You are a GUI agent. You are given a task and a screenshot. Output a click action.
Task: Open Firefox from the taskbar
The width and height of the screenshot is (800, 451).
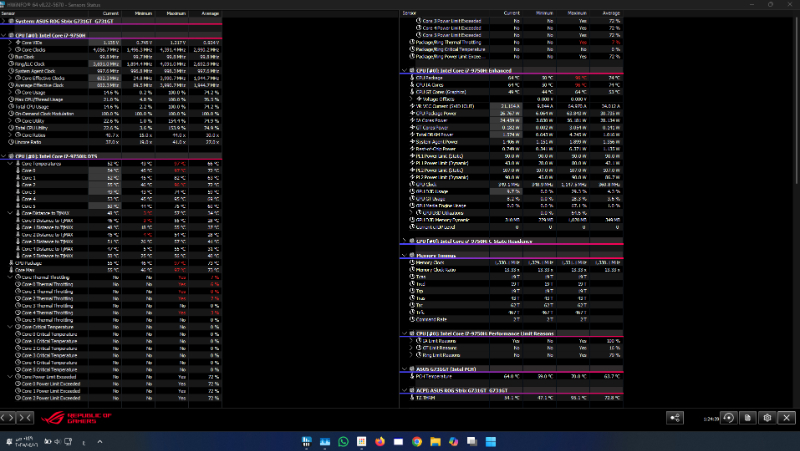(x=380, y=441)
